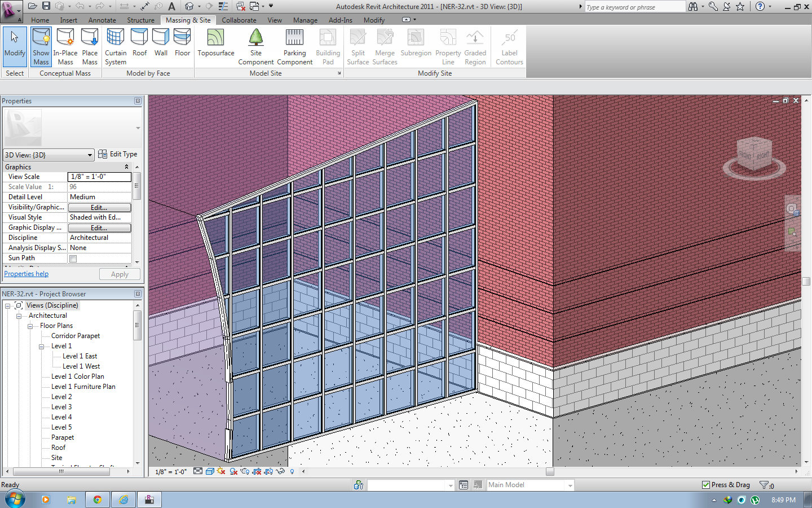
Task: Open the Curtain System tool
Action: click(115, 45)
